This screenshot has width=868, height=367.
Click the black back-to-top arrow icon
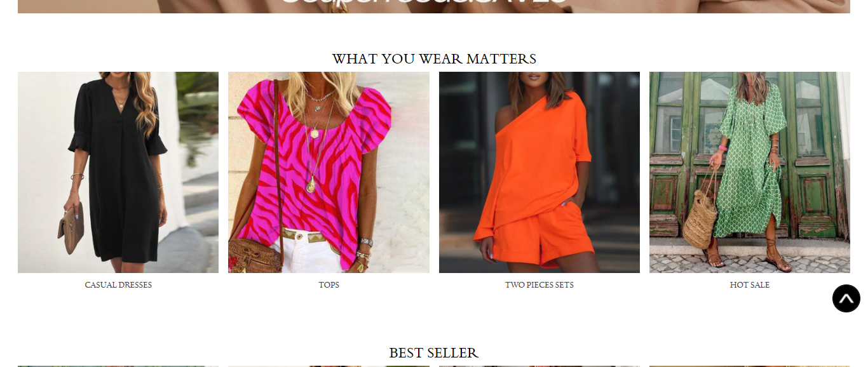[x=846, y=298]
